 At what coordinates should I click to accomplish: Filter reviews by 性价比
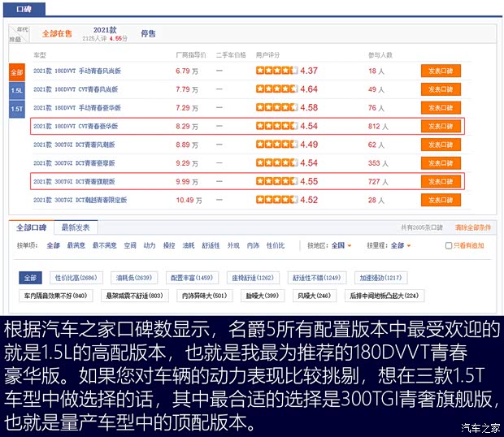pos(276,245)
